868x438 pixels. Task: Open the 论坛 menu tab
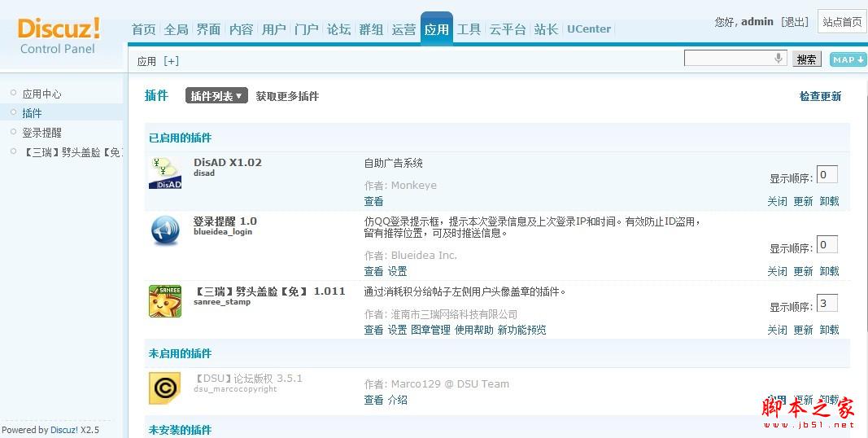(338, 29)
